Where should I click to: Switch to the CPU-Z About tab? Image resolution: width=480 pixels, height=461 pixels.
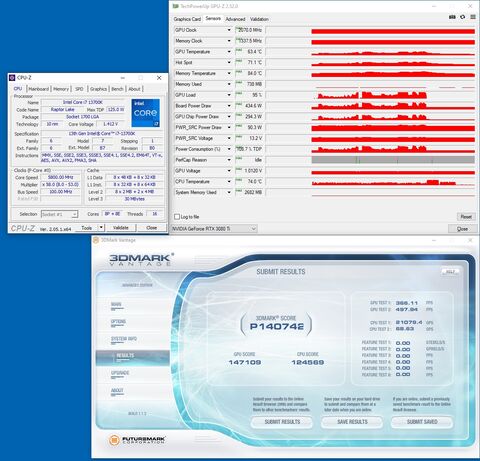point(134,89)
